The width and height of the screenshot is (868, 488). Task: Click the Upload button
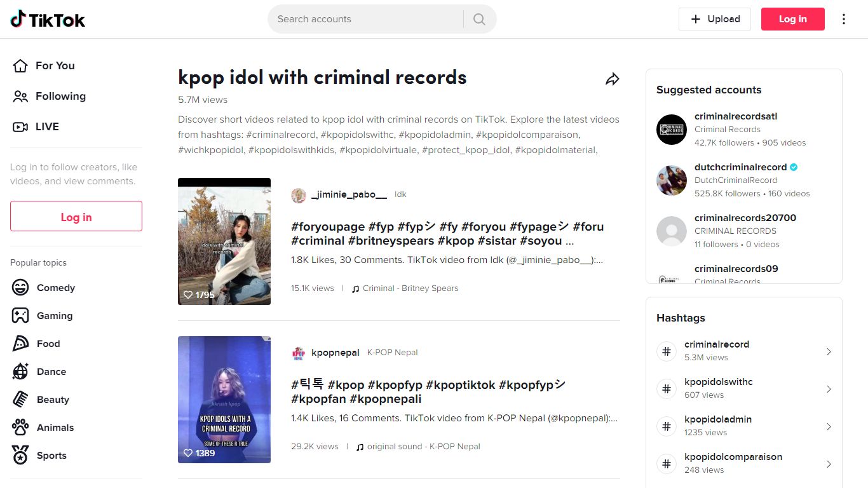(715, 19)
